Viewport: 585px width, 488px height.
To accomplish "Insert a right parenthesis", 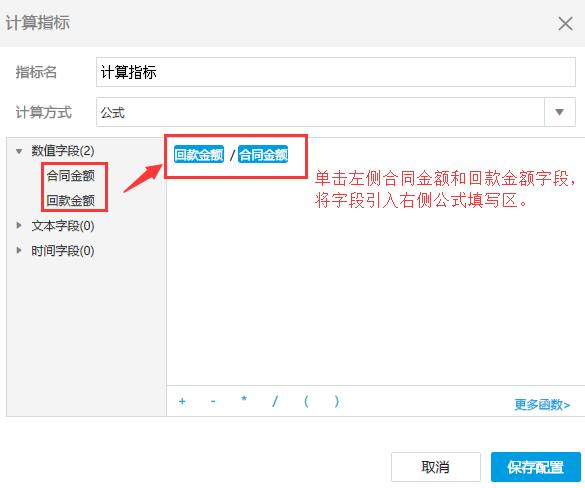I will 337,401.
